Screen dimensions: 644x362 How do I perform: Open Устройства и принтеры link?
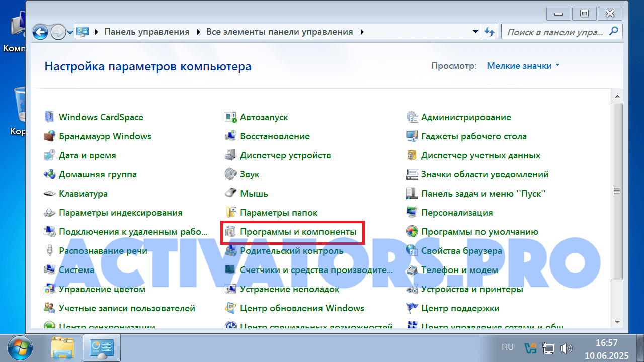(472, 289)
